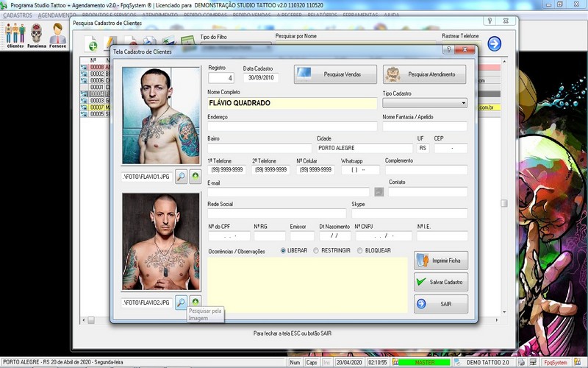Click help question mark in Tela Cadastro window
This screenshot has width=588, height=368.
pos(448,49)
